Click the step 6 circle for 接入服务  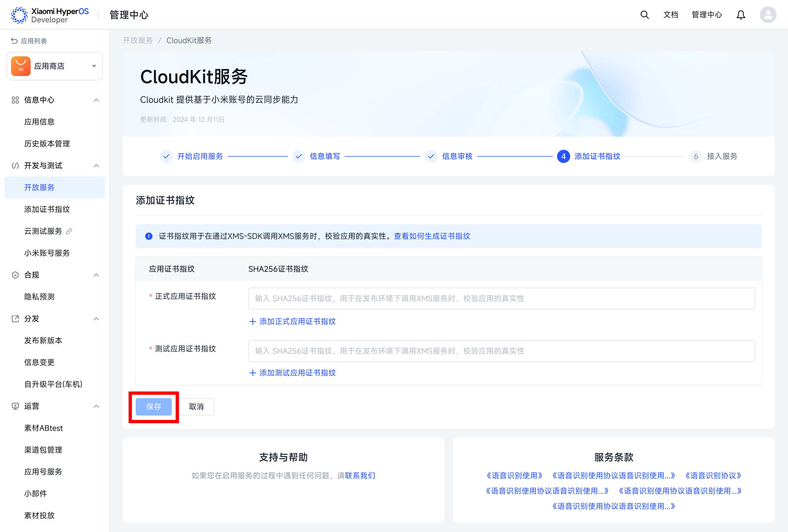click(696, 156)
